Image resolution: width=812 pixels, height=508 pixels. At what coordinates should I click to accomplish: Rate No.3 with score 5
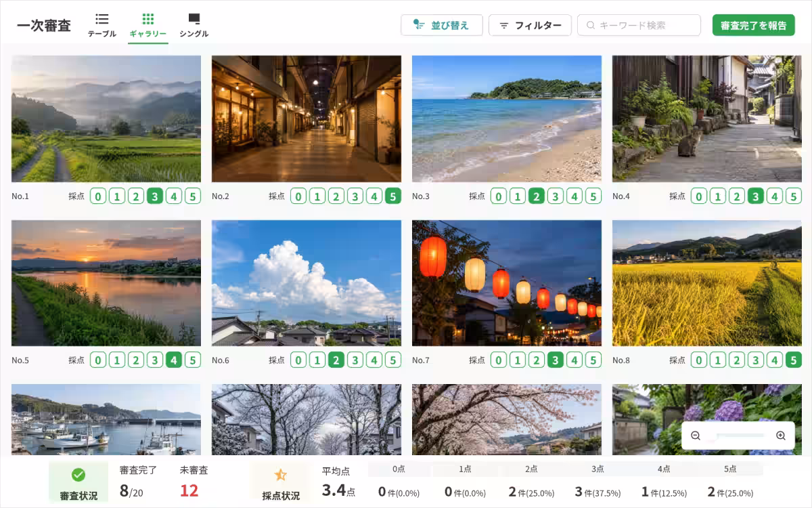[x=593, y=196]
